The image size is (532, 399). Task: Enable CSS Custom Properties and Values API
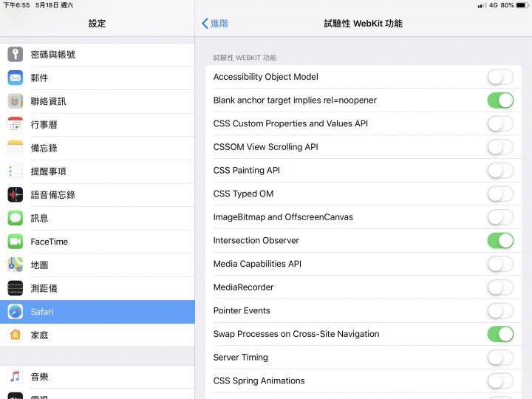coord(500,124)
